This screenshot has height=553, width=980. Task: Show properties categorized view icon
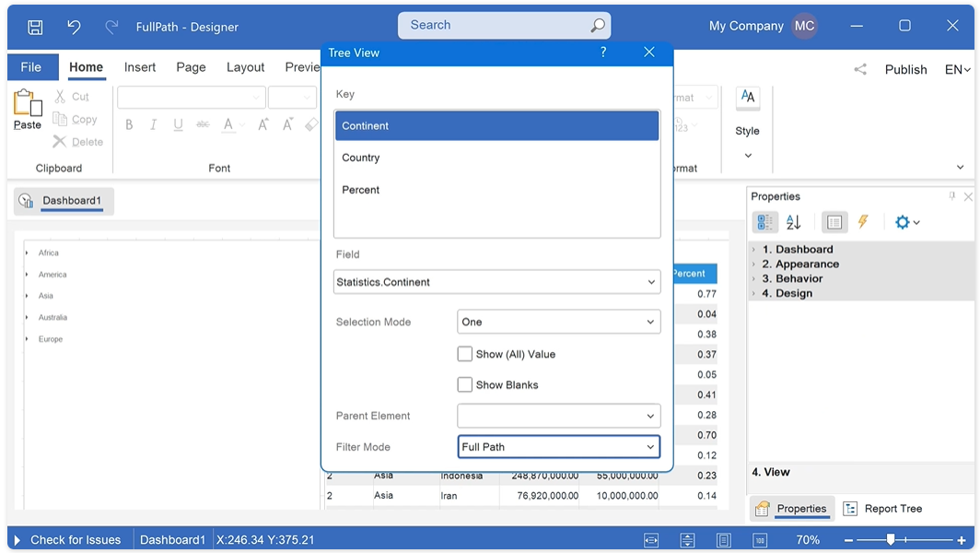(764, 222)
